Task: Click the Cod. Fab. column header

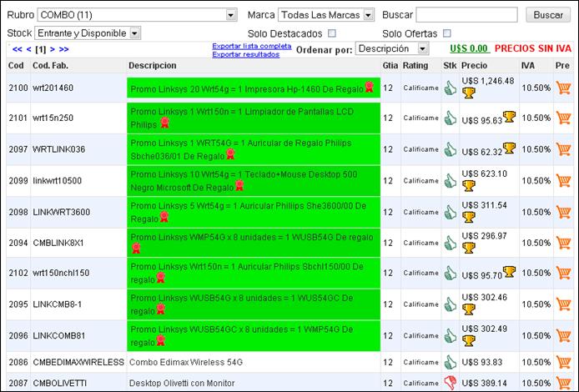Action: (50, 65)
